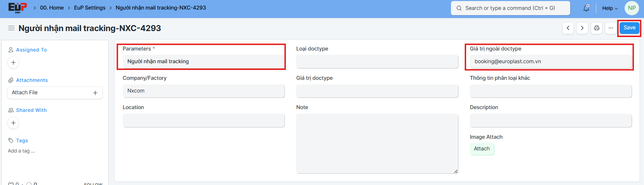The height and width of the screenshot is (185, 644).
Task: Add attachment plus icon in Attach File
Action: tap(95, 93)
